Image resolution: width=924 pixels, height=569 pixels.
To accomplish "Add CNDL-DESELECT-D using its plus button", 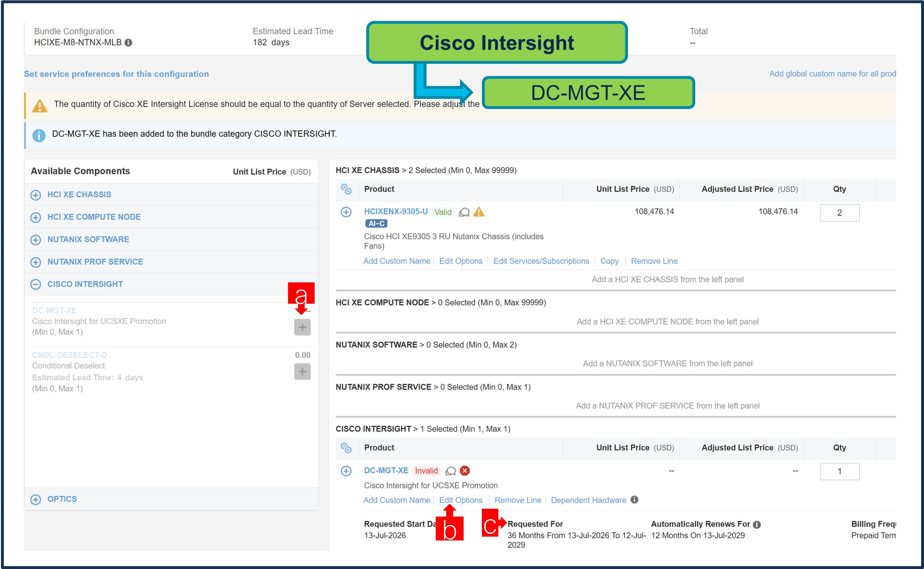I will [x=302, y=372].
